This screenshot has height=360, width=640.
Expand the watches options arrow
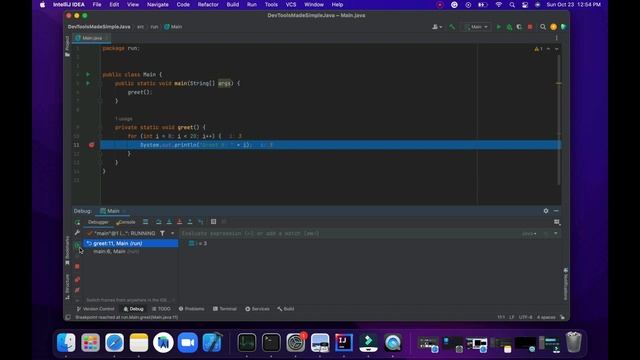(556, 233)
